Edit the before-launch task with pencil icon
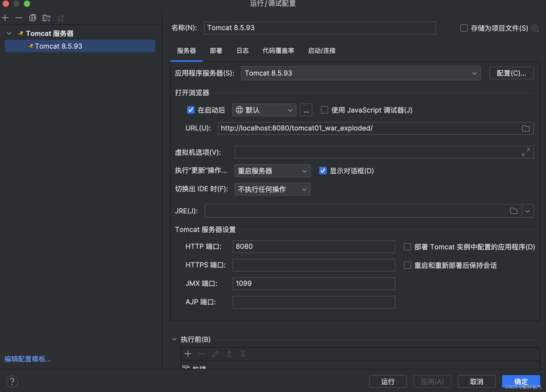Viewport: 546px width, 392px height. (216, 354)
